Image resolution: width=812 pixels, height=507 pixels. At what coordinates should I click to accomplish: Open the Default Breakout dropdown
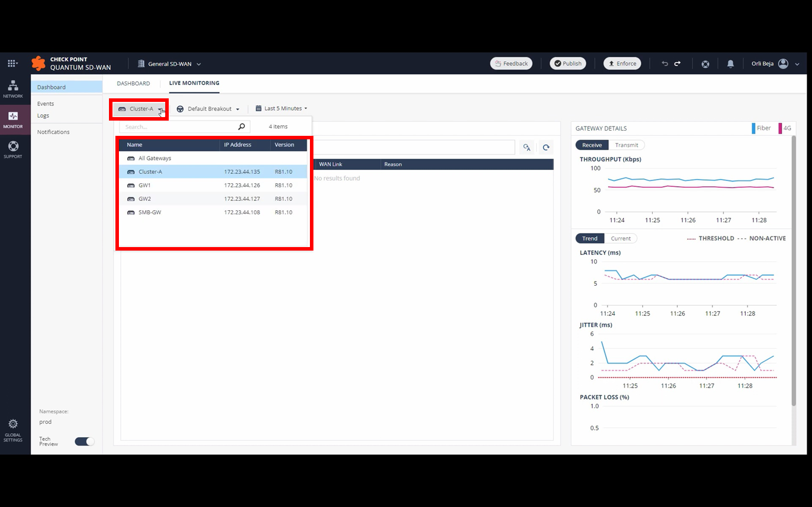208,109
